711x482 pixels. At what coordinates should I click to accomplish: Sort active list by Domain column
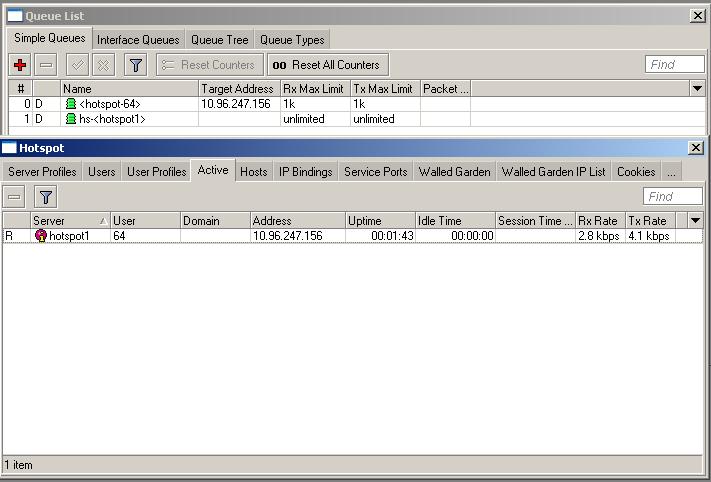(215, 221)
